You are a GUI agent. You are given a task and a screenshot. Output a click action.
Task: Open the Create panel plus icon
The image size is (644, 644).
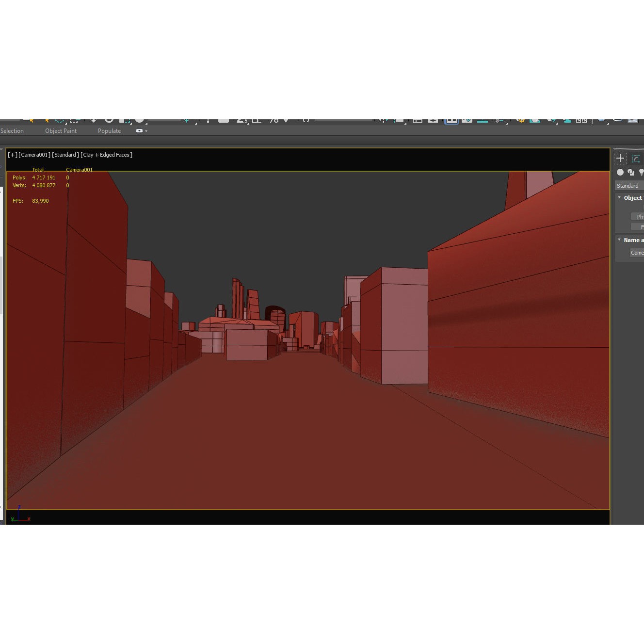[621, 159]
